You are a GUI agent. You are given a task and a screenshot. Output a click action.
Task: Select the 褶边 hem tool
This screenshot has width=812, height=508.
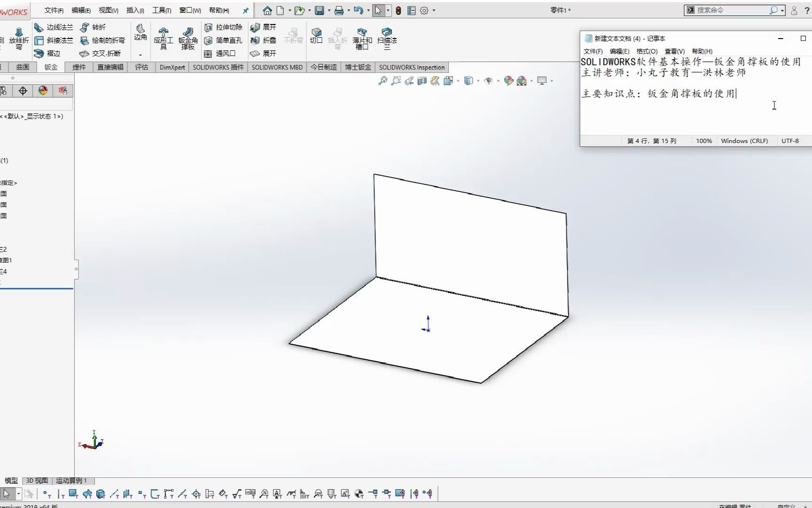point(49,53)
